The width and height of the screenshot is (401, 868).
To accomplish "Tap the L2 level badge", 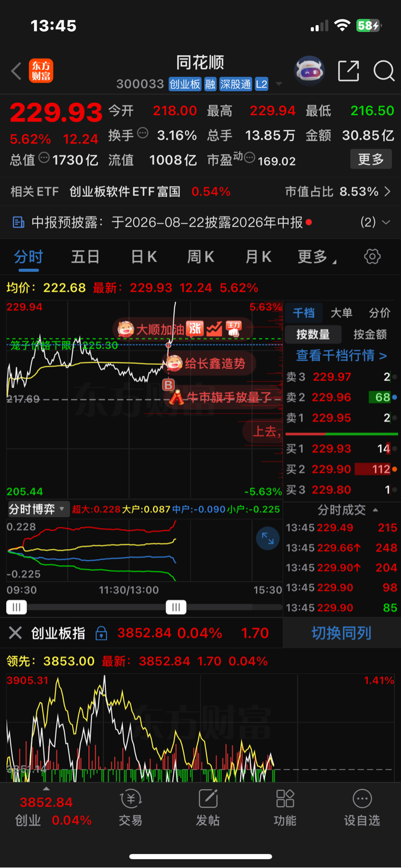I will point(262,84).
